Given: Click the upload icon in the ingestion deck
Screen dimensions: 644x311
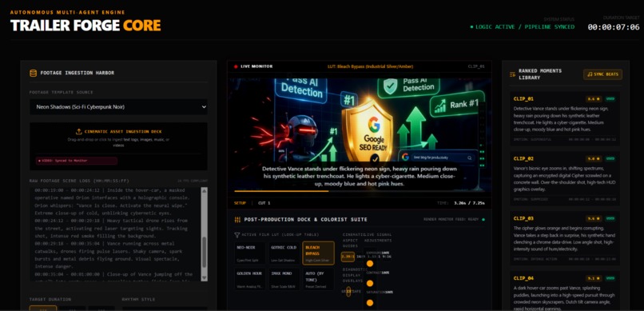Looking at the screenshot, I should (x=79, y=132).
